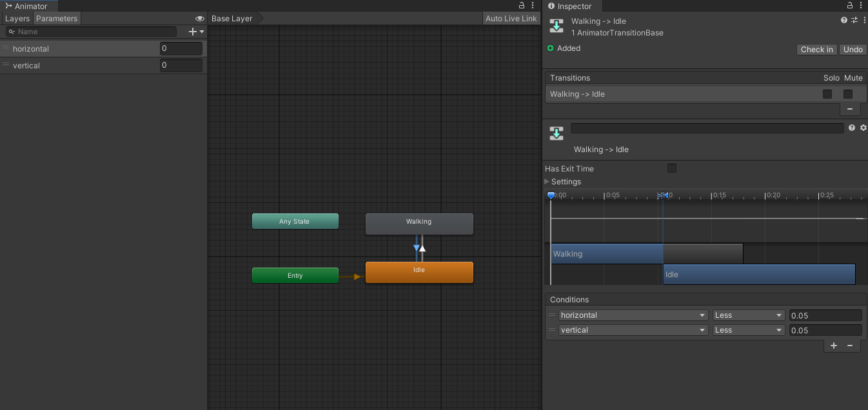
Task: Open the transition presets icon
Action: point(853,20)
